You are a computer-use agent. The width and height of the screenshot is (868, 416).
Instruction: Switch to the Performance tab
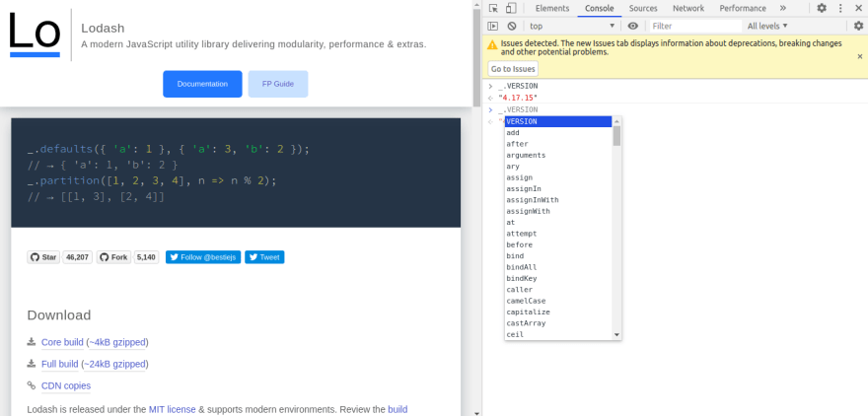pos(743,8)
